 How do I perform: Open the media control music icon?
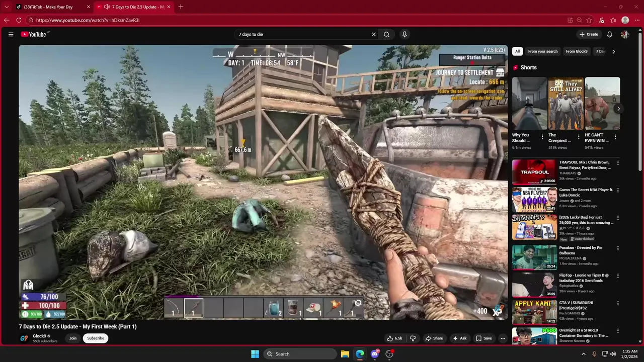[x=601, y=20]
